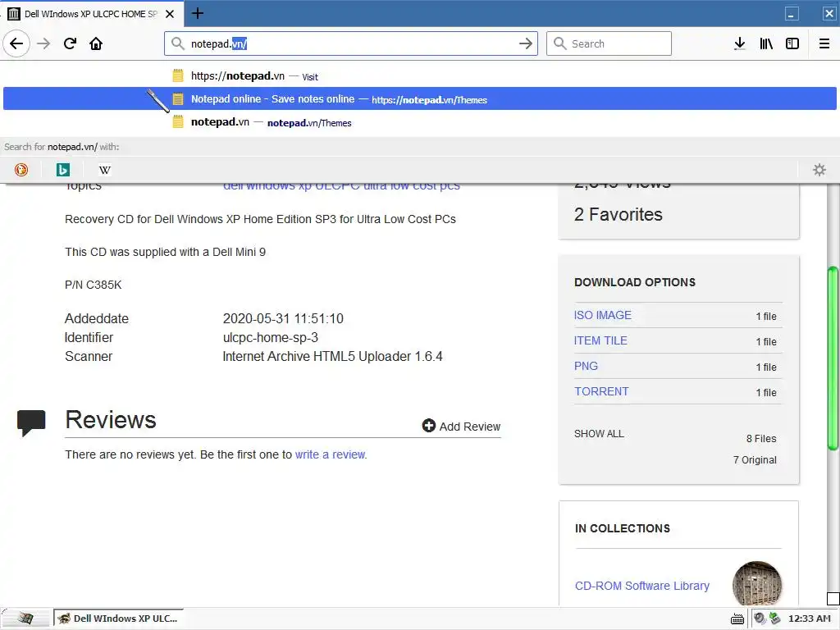The width and height of the screenshot is (840, 630).
Task: Click the DOWNLOAD OPTIONS heading
Action: (x=635, y=282)
